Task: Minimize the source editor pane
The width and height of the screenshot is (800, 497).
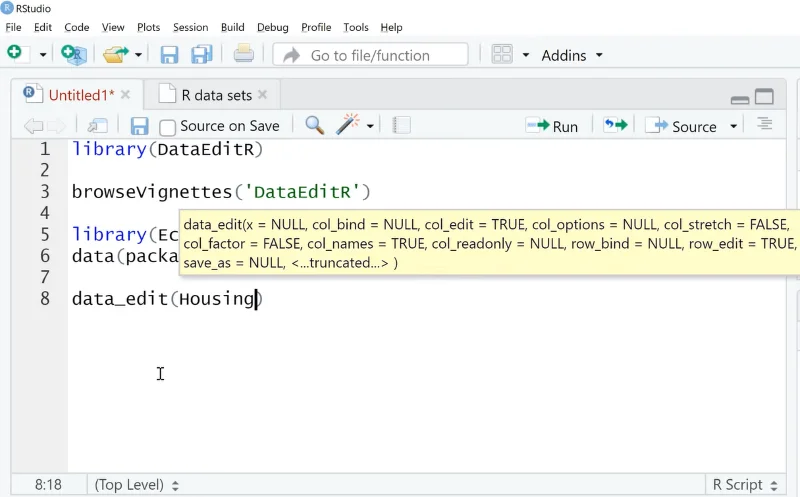Action: pos(740,100)
